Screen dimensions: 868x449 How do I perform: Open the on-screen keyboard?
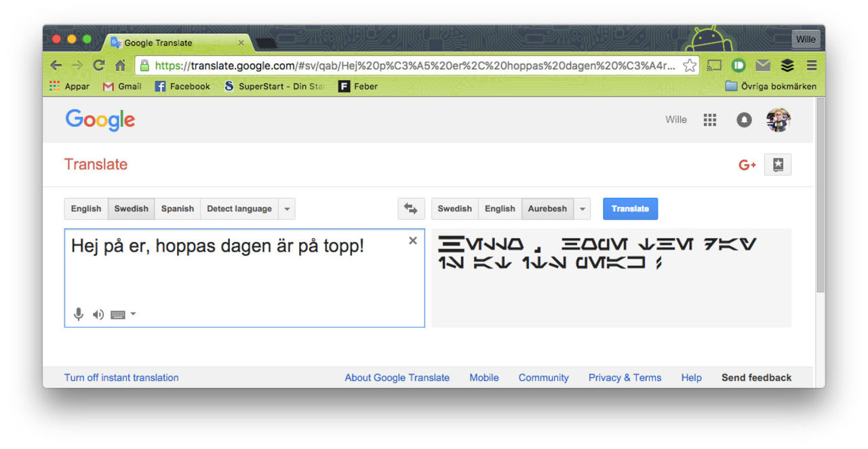(119, 314)
